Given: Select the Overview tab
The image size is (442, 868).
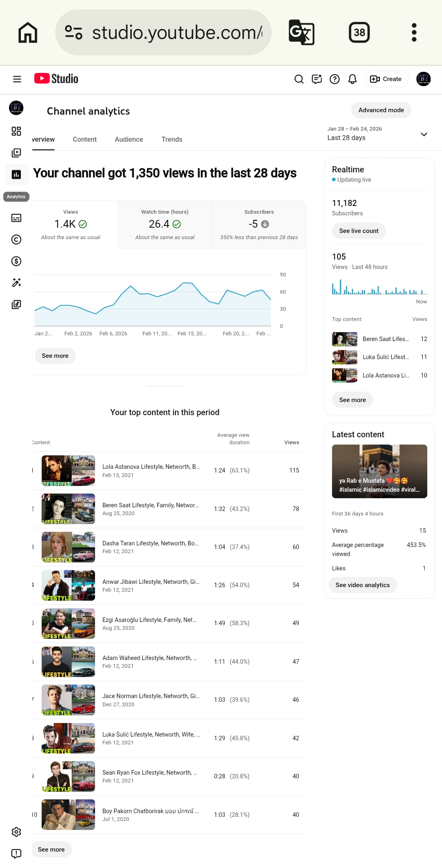Looking at the screenshot, I should coord(43,140).
